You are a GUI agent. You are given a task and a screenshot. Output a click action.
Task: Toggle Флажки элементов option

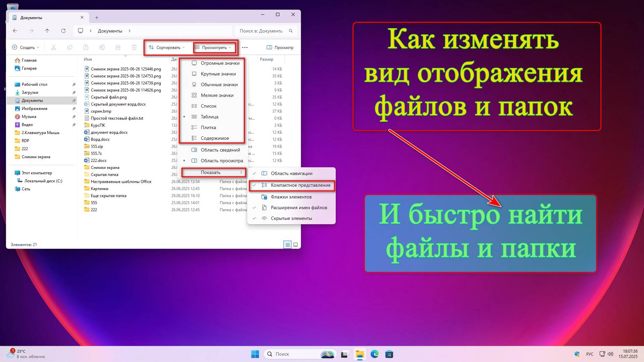(291, 197)
